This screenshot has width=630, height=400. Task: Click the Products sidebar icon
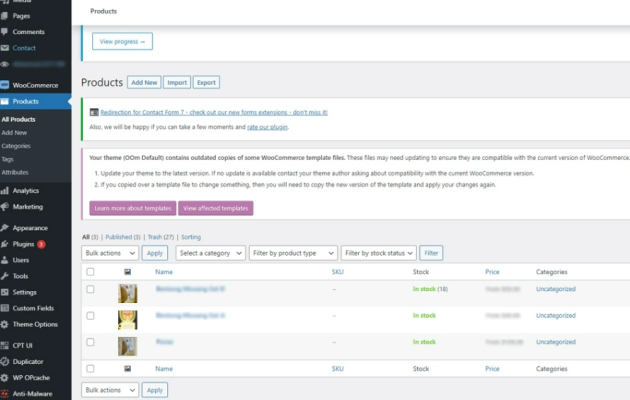pyautogui.click(x=4, y=101)
